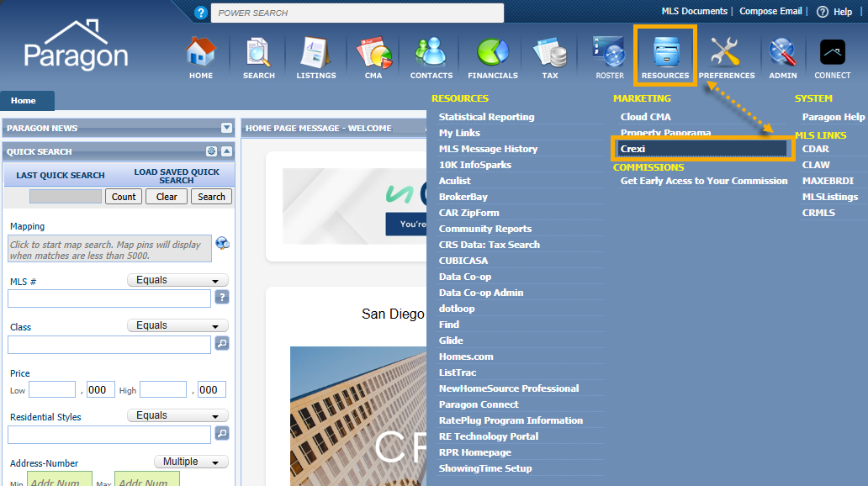
Task: Click Last Quick Search link
Action: (61, 176)
